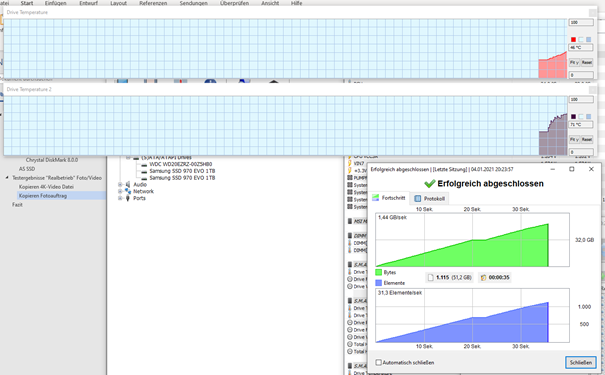Open the Hilfe ribbon tab
The image size is (605, 375).
point(296,3)
